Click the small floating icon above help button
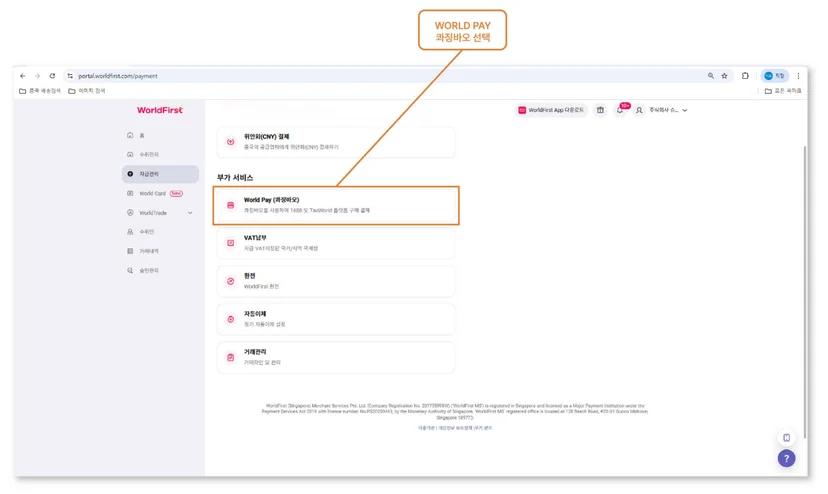 (786, 437)
